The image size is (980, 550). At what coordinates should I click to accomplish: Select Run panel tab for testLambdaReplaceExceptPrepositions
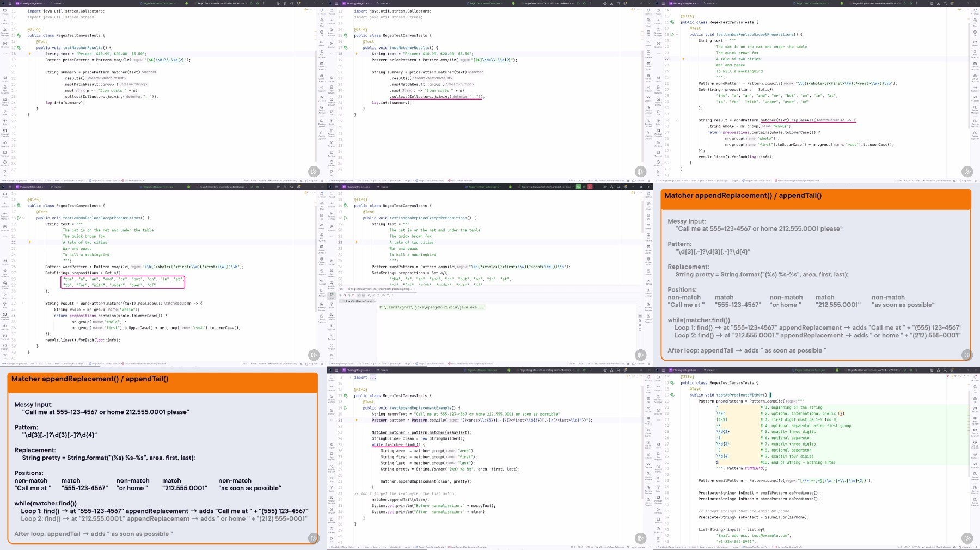(x=381, y=289)
